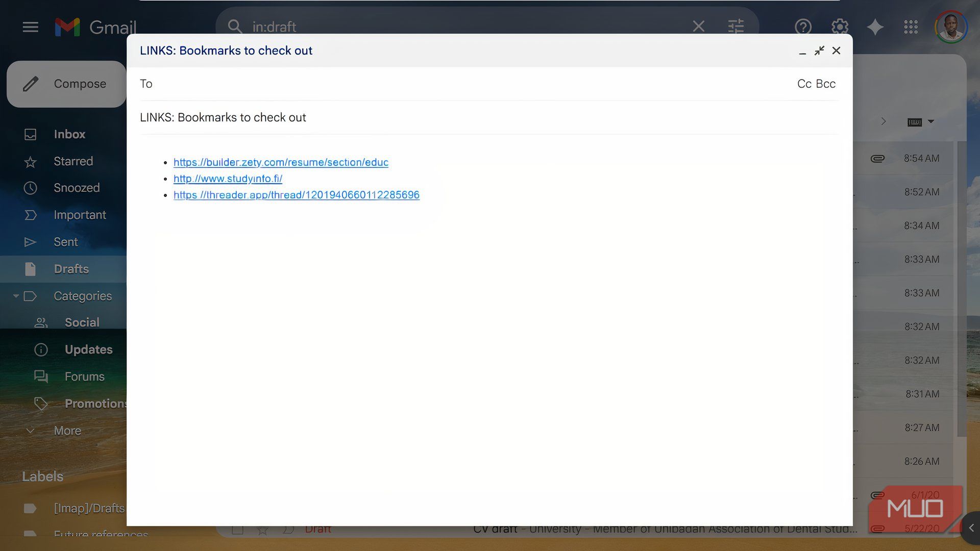Click the Gemini sparkle icon
Screen dimensions: 980x551
pyautogui.click(x=875, y=27)
